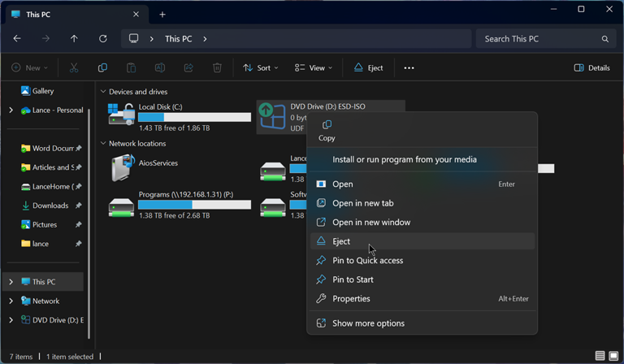Go up one folder level

click(74, 38)
